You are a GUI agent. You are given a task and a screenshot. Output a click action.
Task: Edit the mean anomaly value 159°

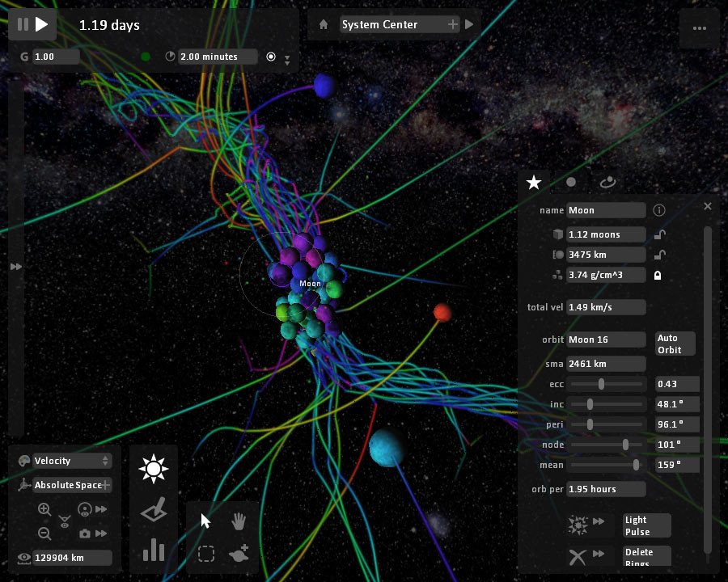(x=677, y=465)
